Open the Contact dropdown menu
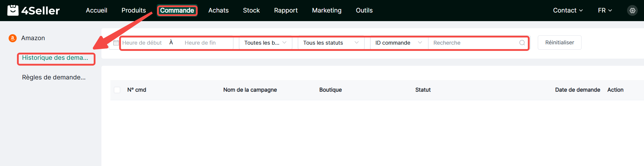The width and height of the screenshot is (644, 166). [568, 10]
